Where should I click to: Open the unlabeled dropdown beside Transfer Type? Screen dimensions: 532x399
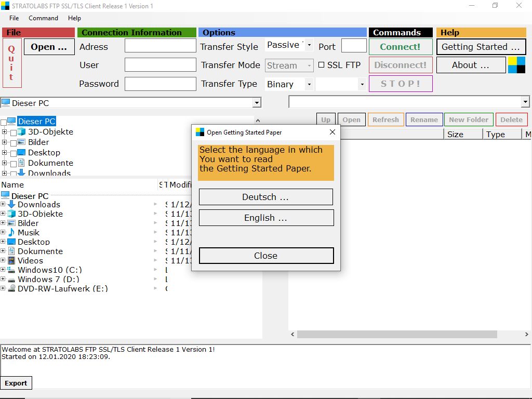click(x=362, y=84)
